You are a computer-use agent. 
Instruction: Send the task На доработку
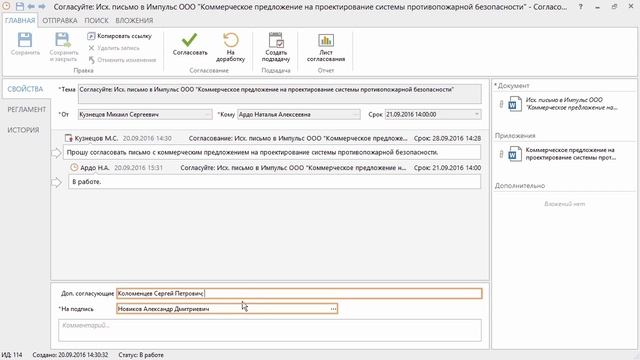(231, 47)
